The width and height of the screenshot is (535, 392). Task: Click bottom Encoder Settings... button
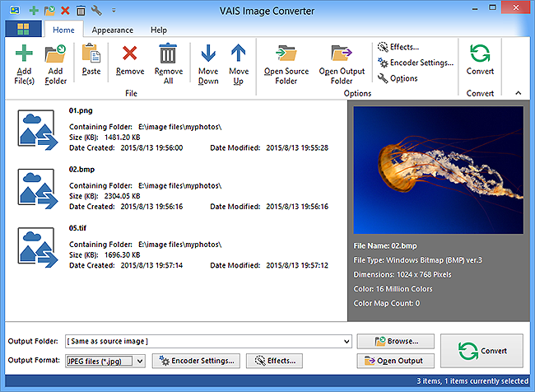click(x=196, y=361)
